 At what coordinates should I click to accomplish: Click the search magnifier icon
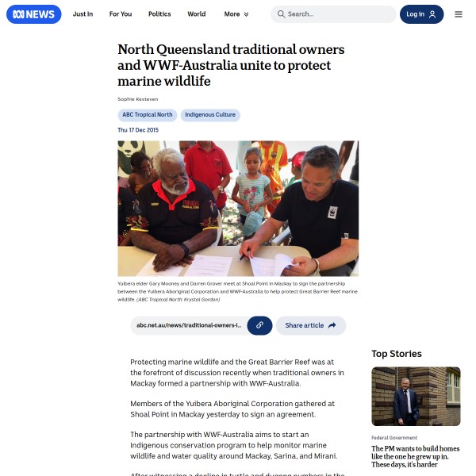[x=281, y=14]
